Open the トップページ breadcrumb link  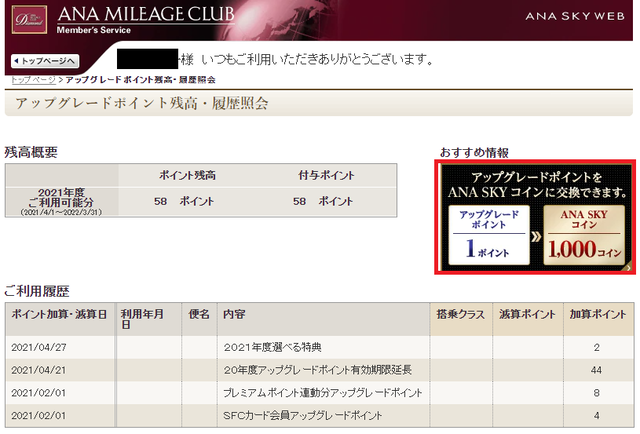click(x=33, y=80)
